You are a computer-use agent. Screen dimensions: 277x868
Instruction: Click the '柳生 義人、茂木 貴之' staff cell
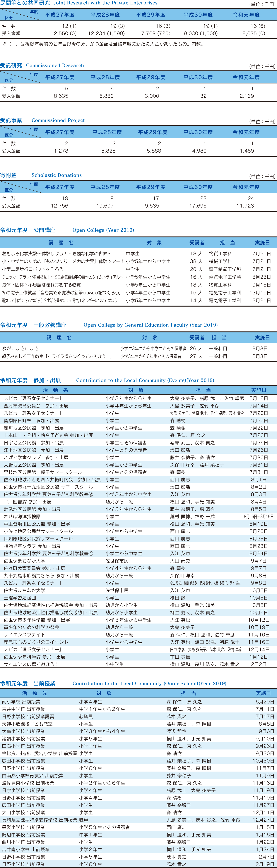[x=192, y=613]
